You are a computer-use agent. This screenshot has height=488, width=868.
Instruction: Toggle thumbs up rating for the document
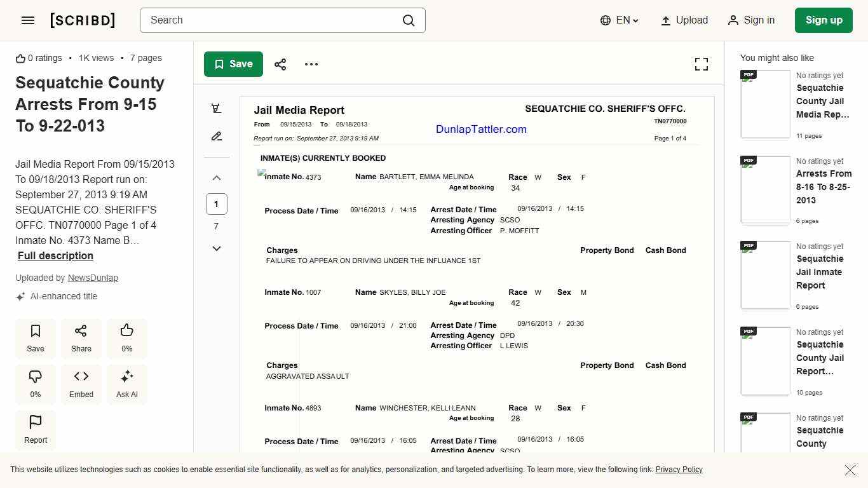click(x=127, y=338)
